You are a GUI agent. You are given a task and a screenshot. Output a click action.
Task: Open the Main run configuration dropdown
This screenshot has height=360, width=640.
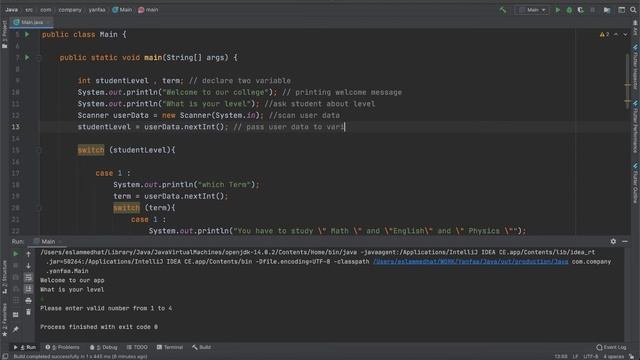point(532,10)
